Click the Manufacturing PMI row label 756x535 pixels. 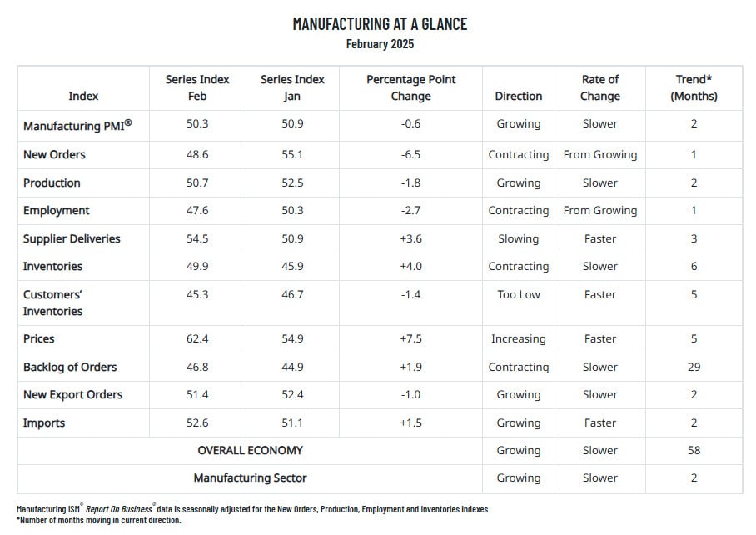tap(77, 126)
